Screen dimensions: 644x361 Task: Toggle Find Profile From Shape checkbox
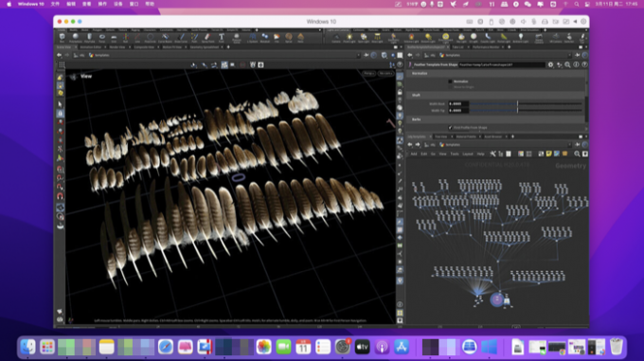(x=450, y=127)
